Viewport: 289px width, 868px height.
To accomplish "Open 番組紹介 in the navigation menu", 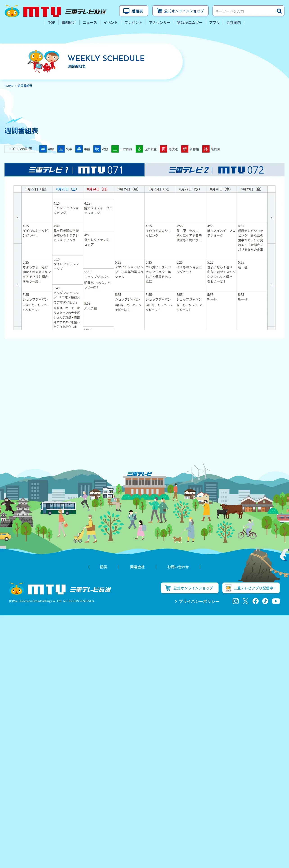I will pos(69,23).
